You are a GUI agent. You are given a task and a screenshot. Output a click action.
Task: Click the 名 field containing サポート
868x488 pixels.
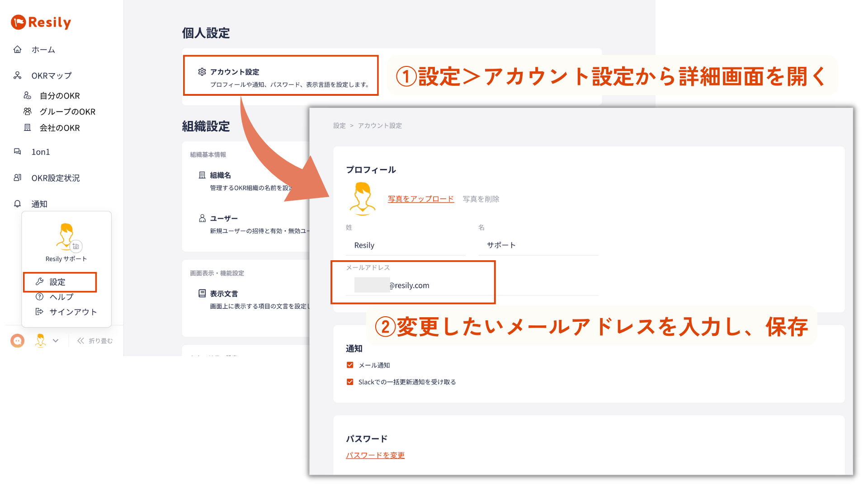(x=538, y=245)
